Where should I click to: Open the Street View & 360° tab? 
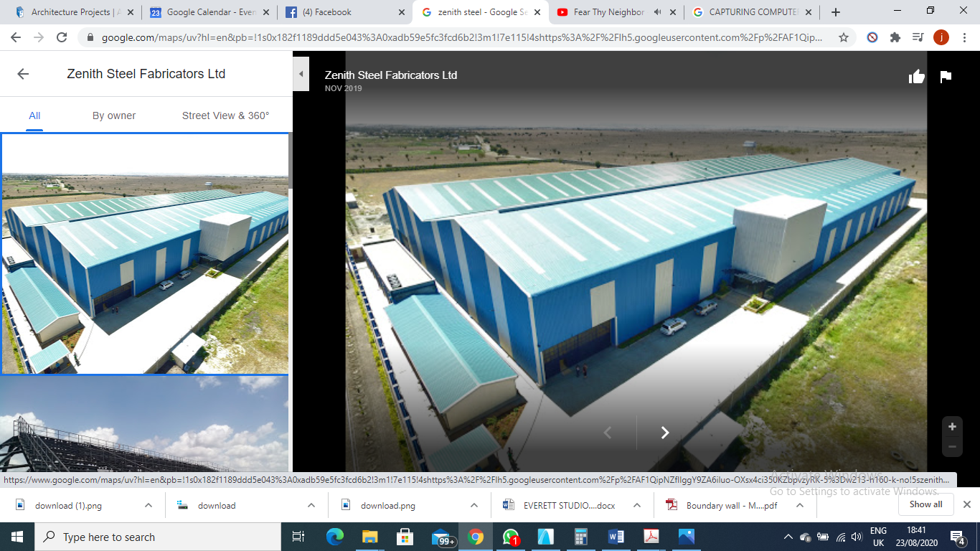point(226,115)
